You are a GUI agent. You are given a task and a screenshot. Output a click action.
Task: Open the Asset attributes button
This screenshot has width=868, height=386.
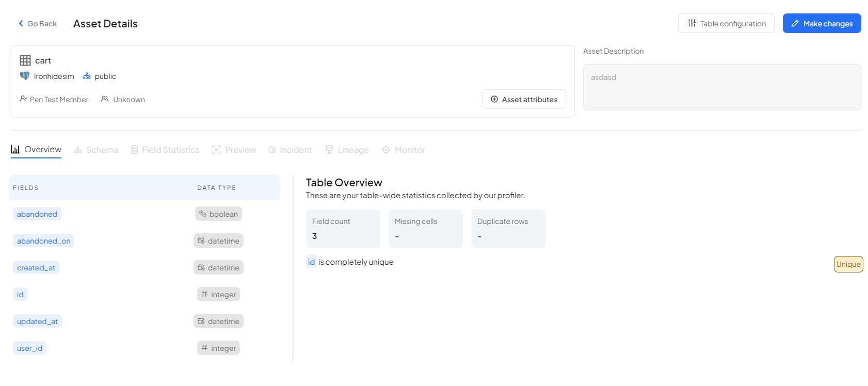[524, 99]
